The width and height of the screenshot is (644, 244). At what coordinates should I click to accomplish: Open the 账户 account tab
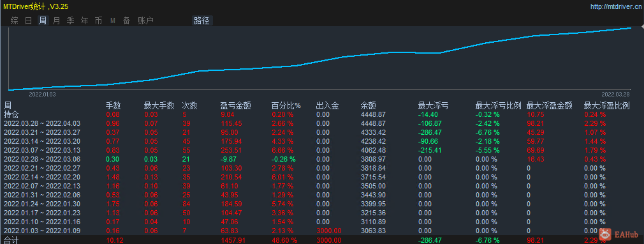pos(145,20)
